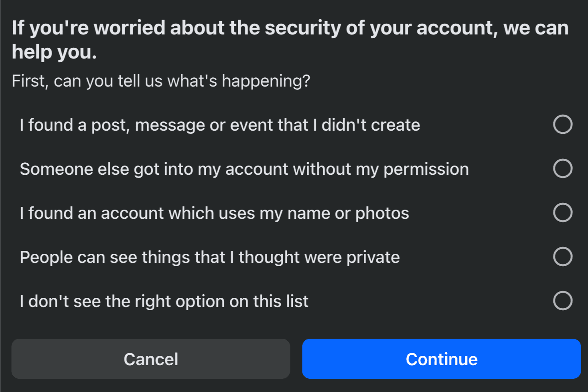Click the circle next to the first option
Screen dimensions: 588x392
coord(563,125)
